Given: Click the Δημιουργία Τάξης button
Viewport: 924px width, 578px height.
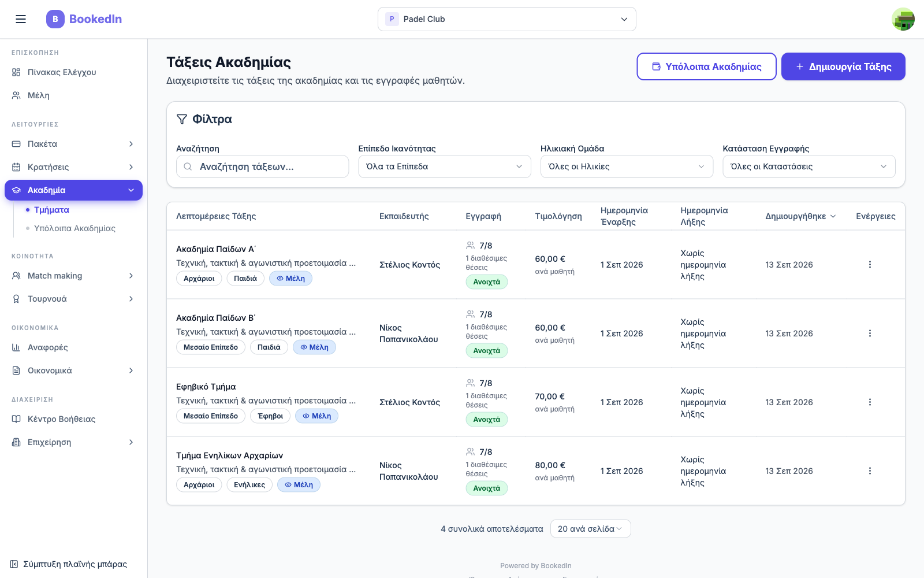Looking at the screenshot, I should (843, 66).
